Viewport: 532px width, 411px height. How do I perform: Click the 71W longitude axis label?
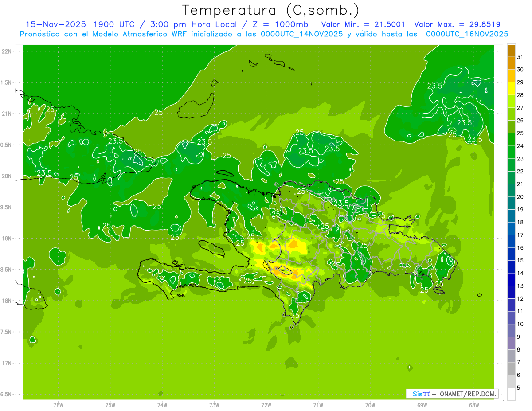318,405
